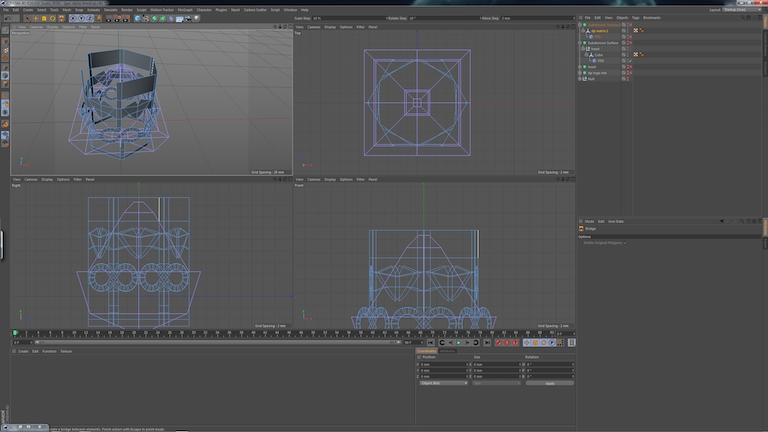This screenshot has width=768, height=432.
Task: Click go to previous key icon
Action: [x=442, y=343]
